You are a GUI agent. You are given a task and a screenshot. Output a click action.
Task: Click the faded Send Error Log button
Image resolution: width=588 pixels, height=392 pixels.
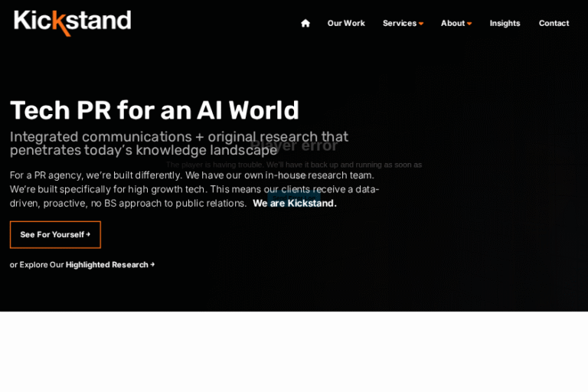[294, 197]
